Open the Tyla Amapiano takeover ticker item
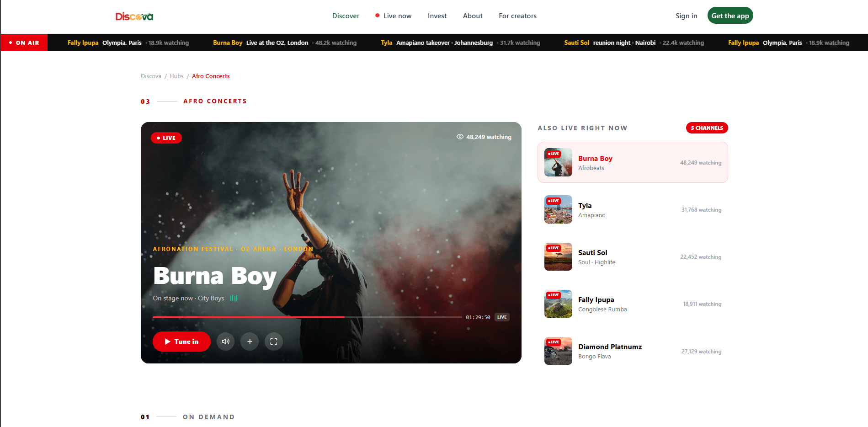 pos(460,43)
